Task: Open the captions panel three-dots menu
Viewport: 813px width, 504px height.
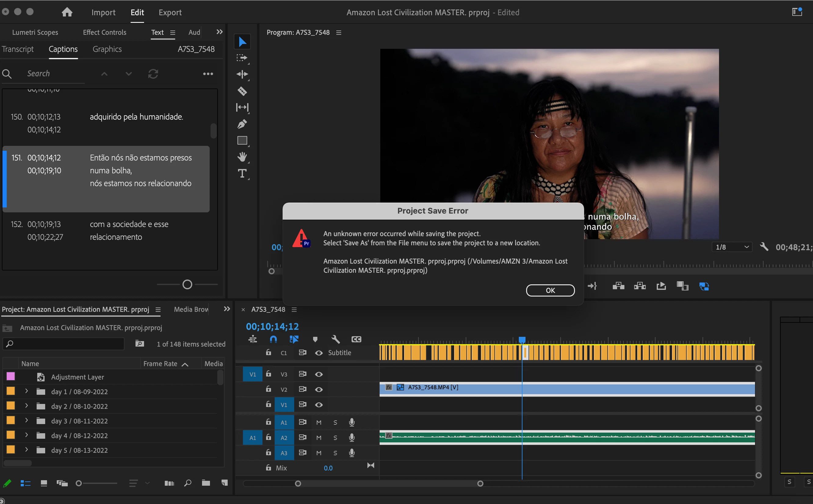Action: 208,74
